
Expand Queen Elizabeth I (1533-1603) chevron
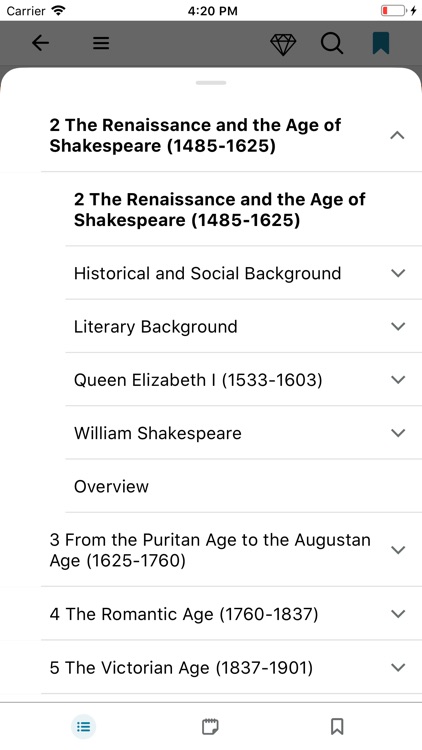[398, 380]
